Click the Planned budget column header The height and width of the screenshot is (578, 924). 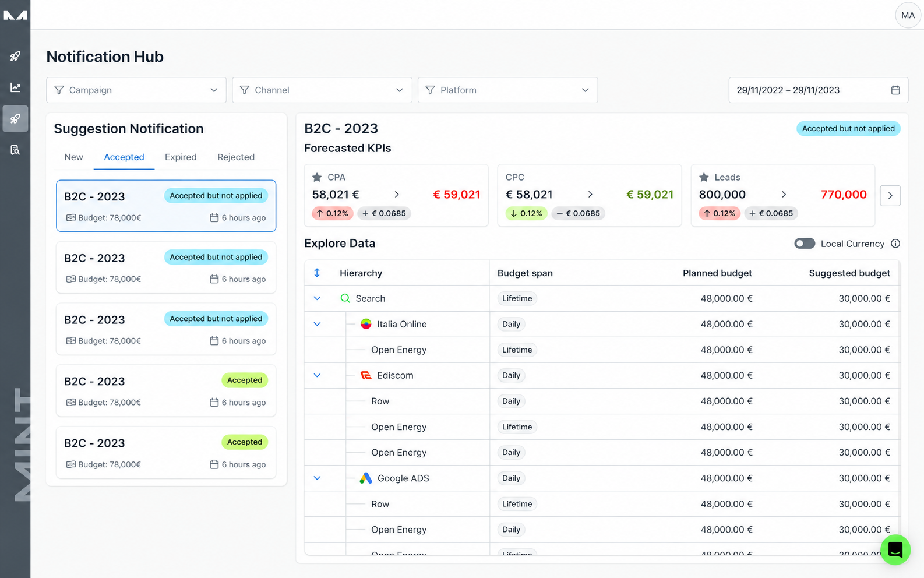pos(717,273)
